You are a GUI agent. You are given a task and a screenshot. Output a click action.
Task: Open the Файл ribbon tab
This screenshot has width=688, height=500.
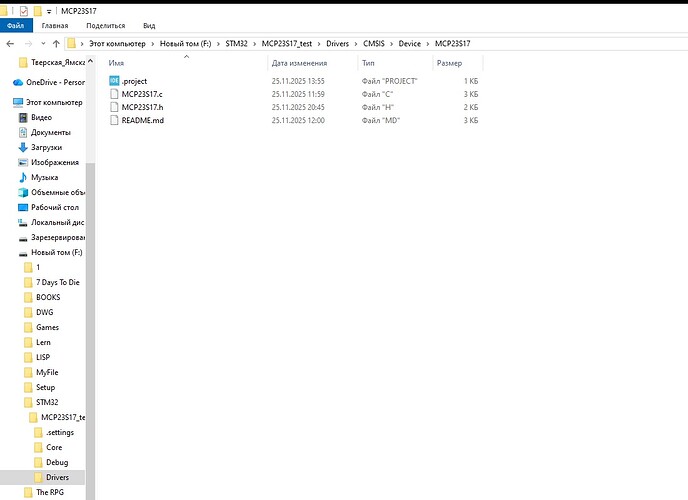point(16,25)
